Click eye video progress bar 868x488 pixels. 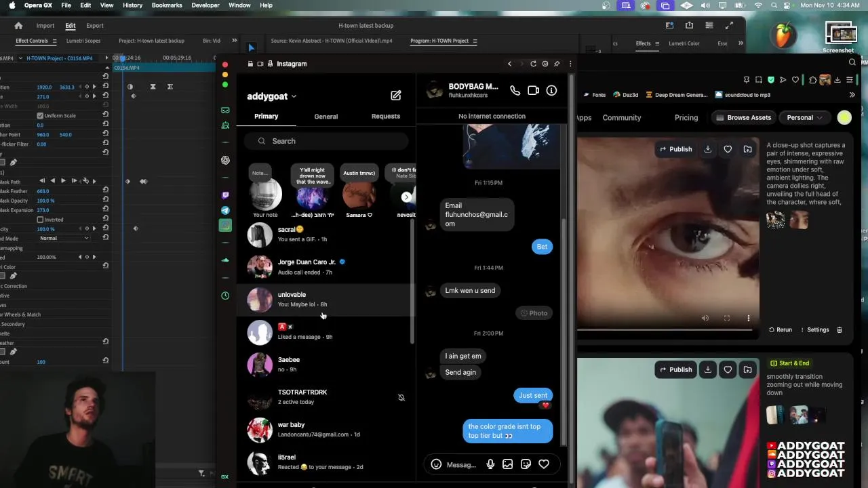665,330
